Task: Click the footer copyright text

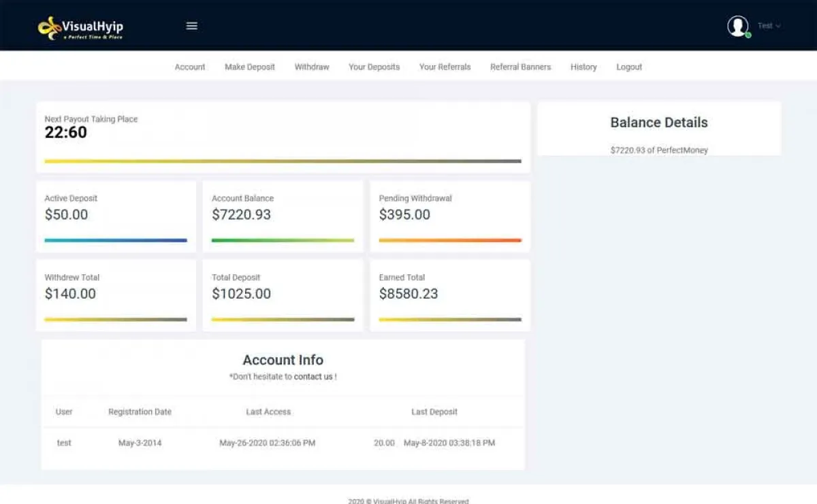Action: tap(408, 501)
